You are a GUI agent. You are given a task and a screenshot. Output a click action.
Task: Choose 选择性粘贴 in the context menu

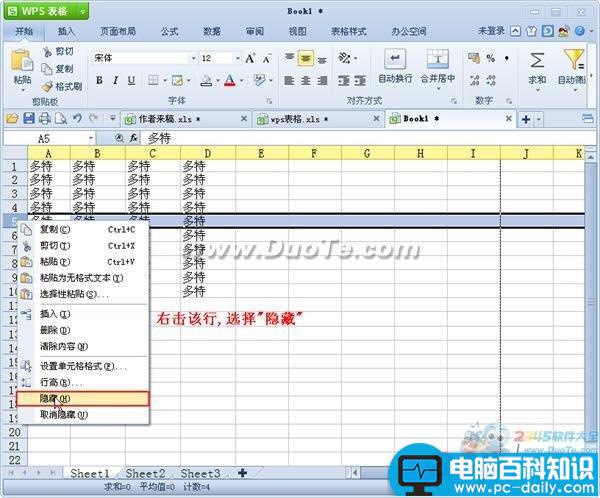pyautogui.click(x=82, y=294)
